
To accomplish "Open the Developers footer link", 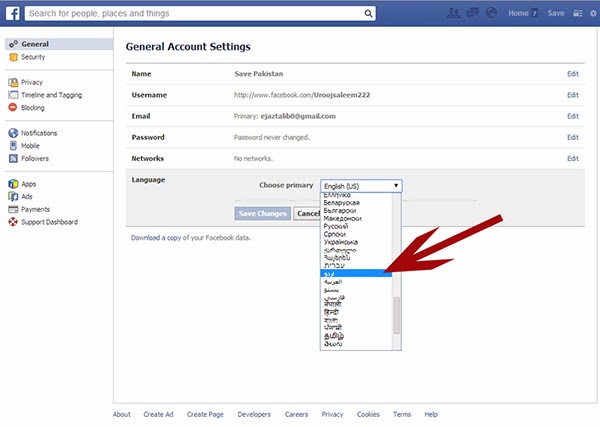I will 254,414.
